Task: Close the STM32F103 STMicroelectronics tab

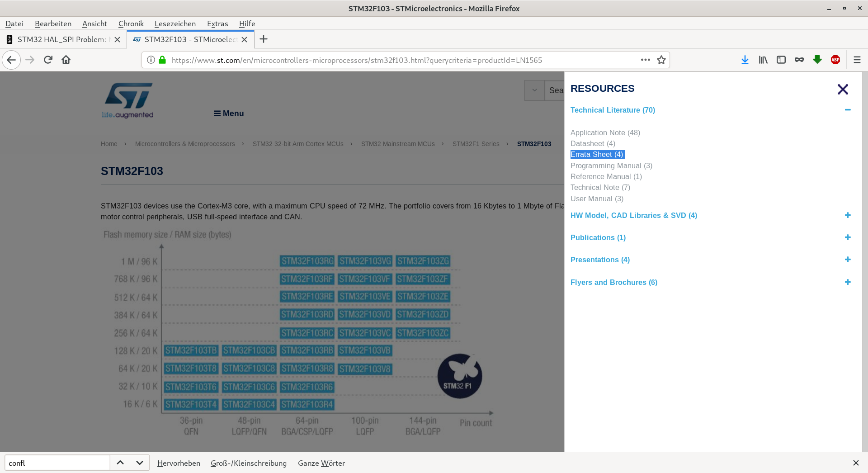Action: pyautogui.click(x=244, y=39)
